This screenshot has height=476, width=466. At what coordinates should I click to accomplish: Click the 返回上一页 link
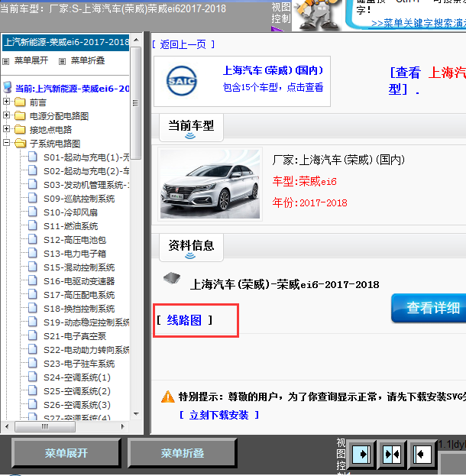click(x=183, y=44)
